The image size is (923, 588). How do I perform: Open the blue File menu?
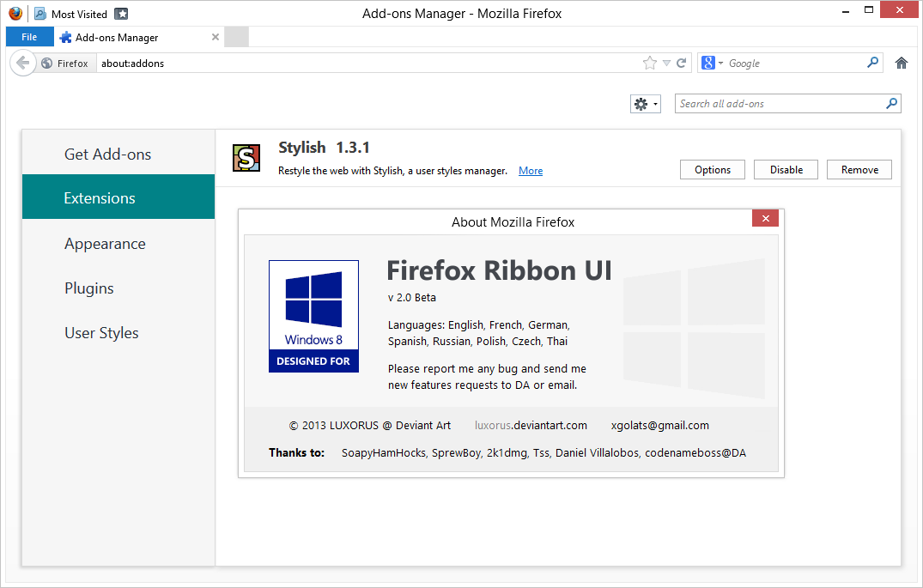pos(29,36)
